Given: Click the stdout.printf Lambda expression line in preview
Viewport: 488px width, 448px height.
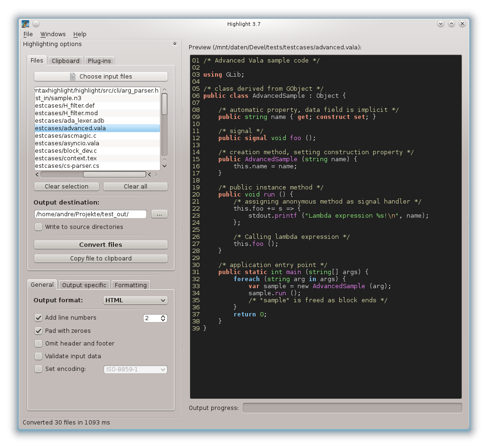Looking at the screenshot, I should point(339,216).
